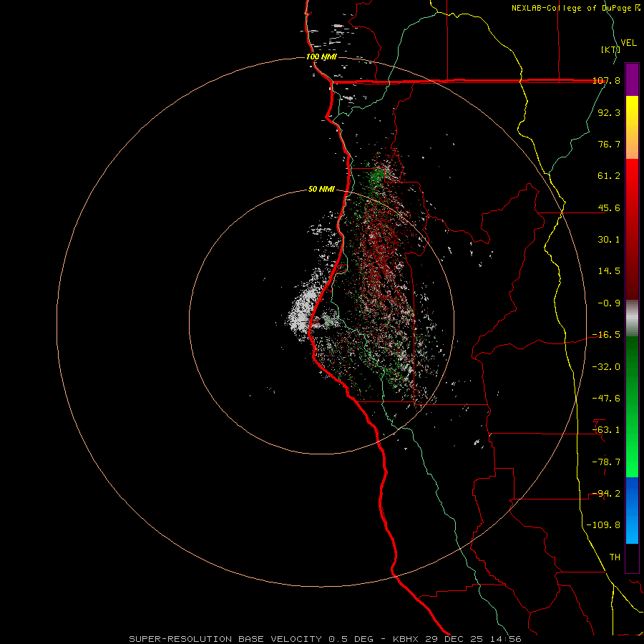This screenshot has width=644, height=644.
Task: Select the 92.3 scale value
Action: click(x=609, y=112)
